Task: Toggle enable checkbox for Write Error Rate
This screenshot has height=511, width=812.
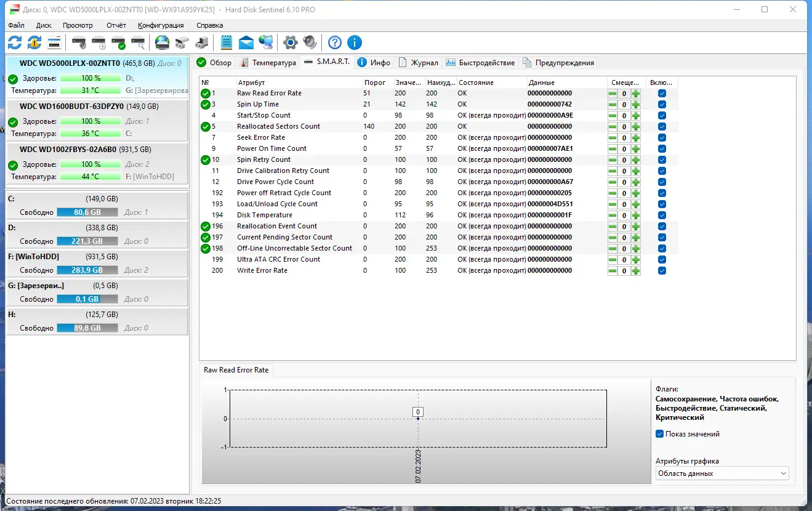Action: point(662,271)
